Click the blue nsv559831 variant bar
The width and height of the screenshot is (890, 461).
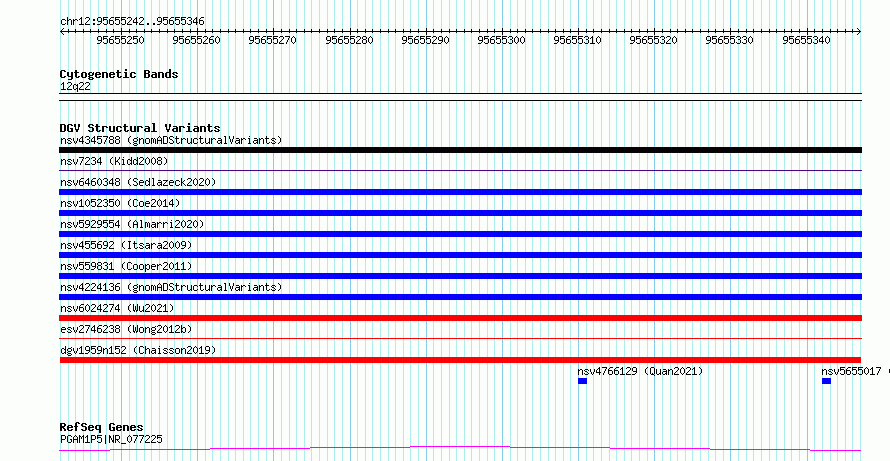[460, 276]
